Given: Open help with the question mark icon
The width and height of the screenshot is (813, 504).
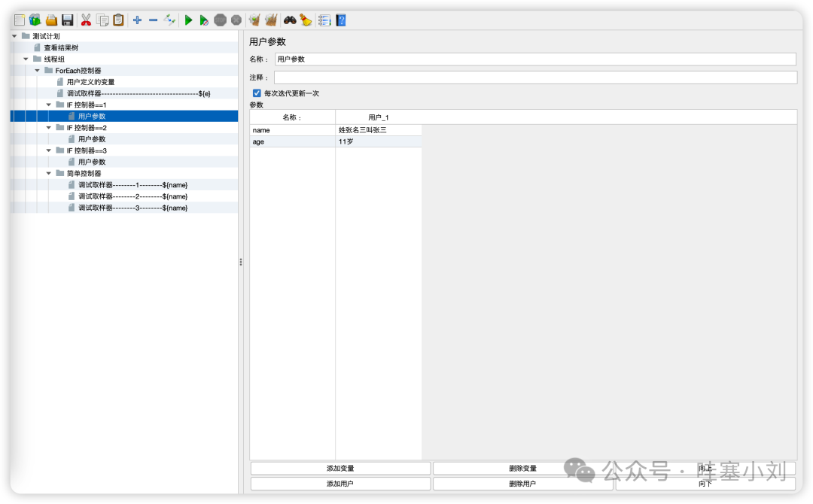Looking at the screenshot, I should click(x=341, y=20).
